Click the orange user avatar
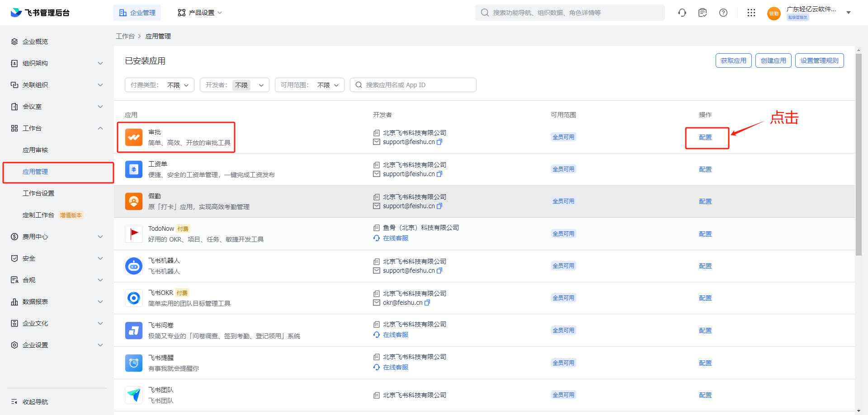Image resolution: width=868 pixels, height=415 pixels. click(774, 13)
